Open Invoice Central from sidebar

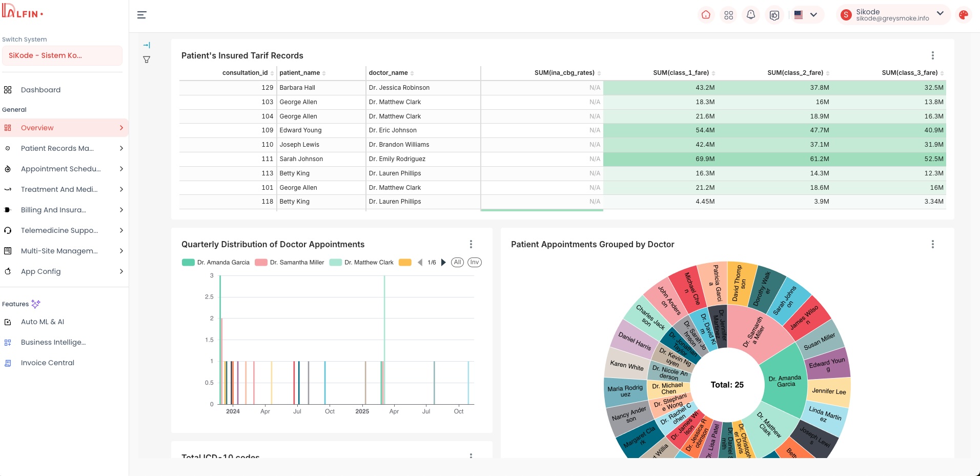point(47,363)
